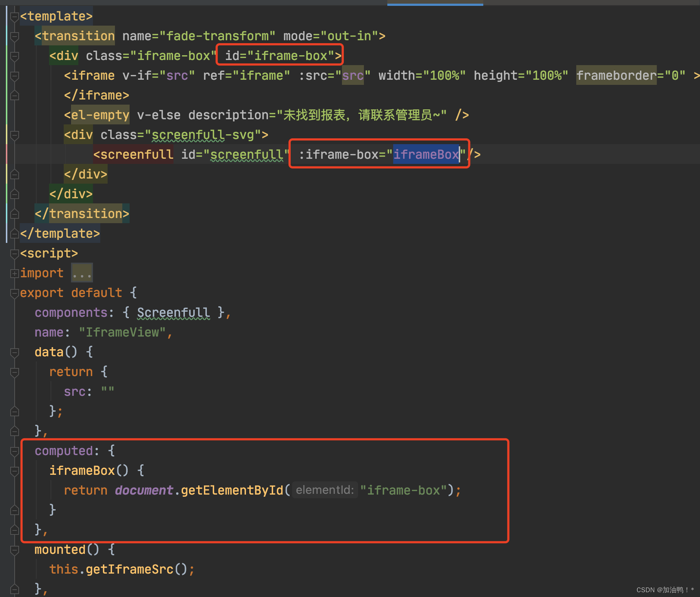Collapse the <template> block via gutter fold marker
This screenshot has height=597, width=700.
pyautogui.click(x=15, y=16)
